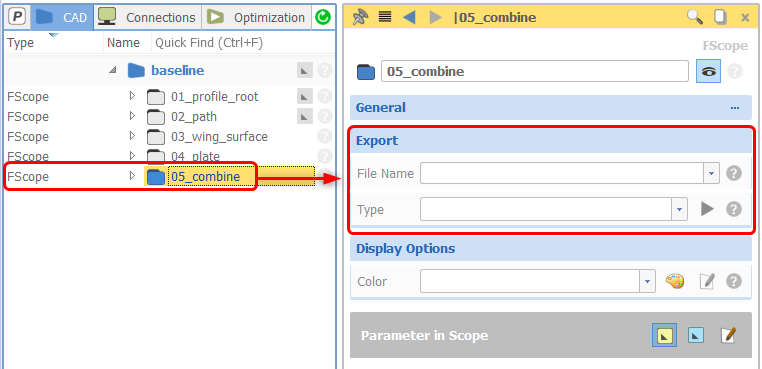
Task: Close the 05_combine editor panel
Action: (745, 18)
